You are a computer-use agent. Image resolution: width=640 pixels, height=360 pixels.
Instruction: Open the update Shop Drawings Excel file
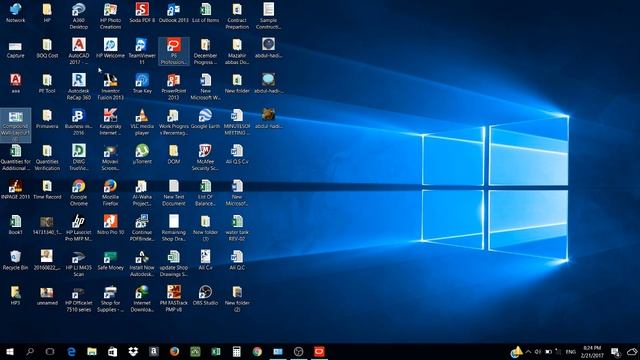(x=173, y=263)
